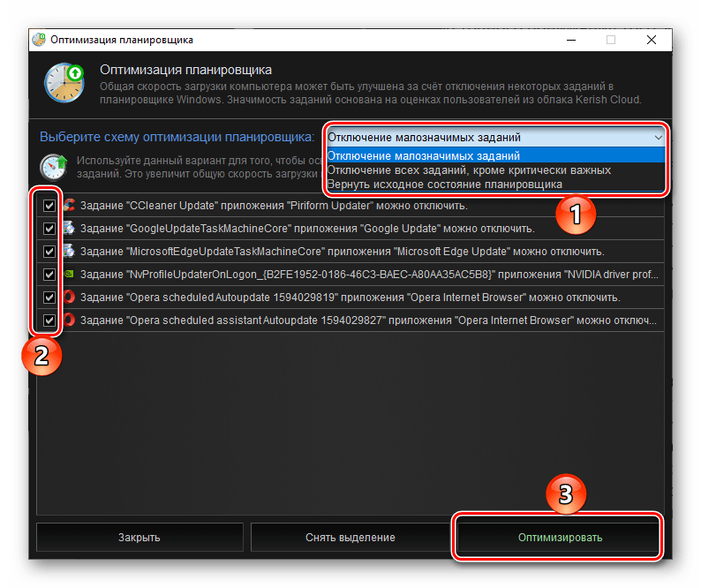Click the app icon in the title bar
This screenshot has height=588, width=701.
[x=39, y=40]
